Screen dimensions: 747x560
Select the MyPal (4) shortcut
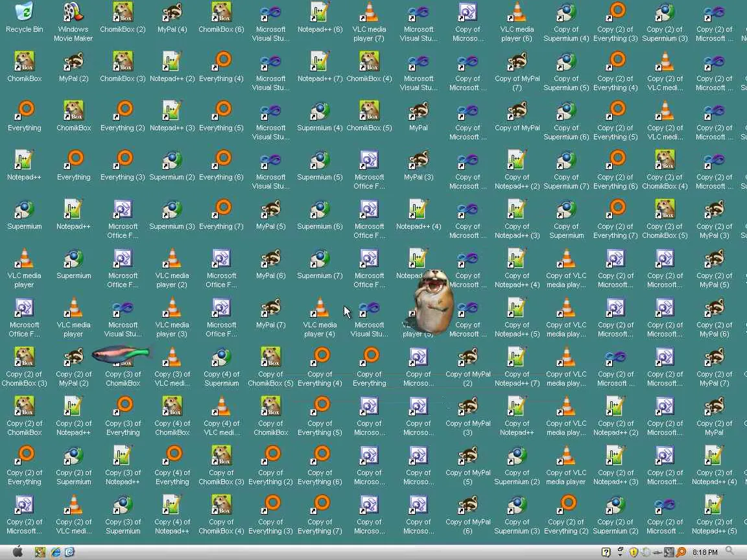click(172, 17)
